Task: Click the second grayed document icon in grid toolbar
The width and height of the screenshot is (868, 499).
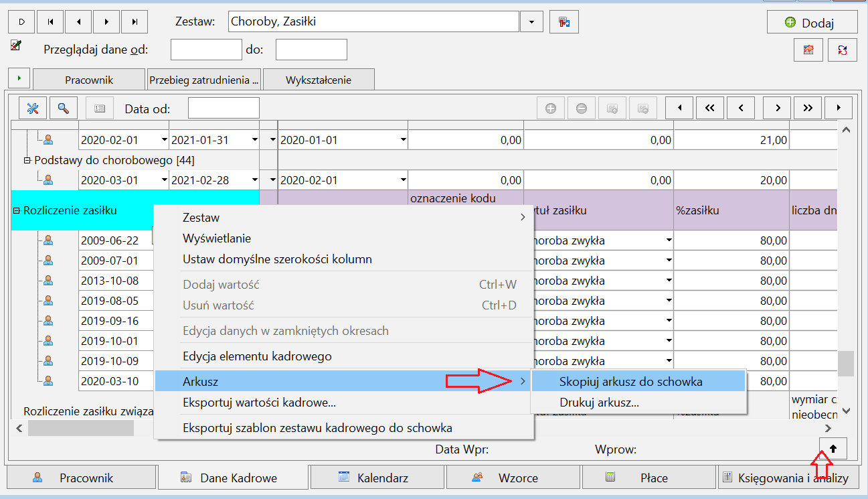Action: tap(643, 108)
